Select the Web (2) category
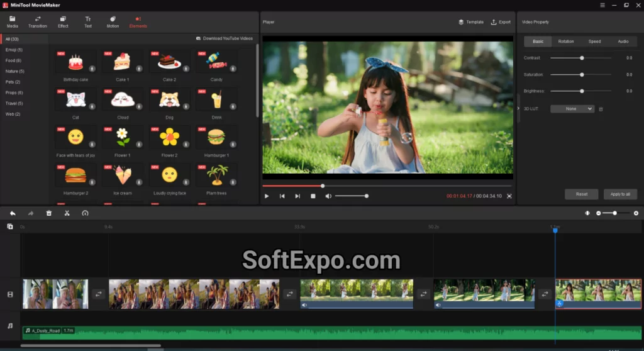 (x=13, y=114)
